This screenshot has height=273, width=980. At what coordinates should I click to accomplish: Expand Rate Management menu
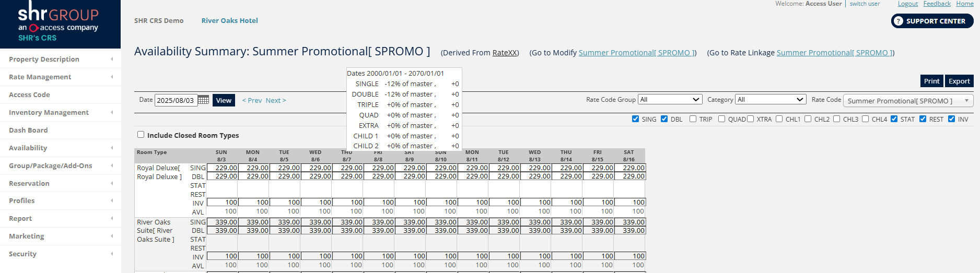pos(60,77)
